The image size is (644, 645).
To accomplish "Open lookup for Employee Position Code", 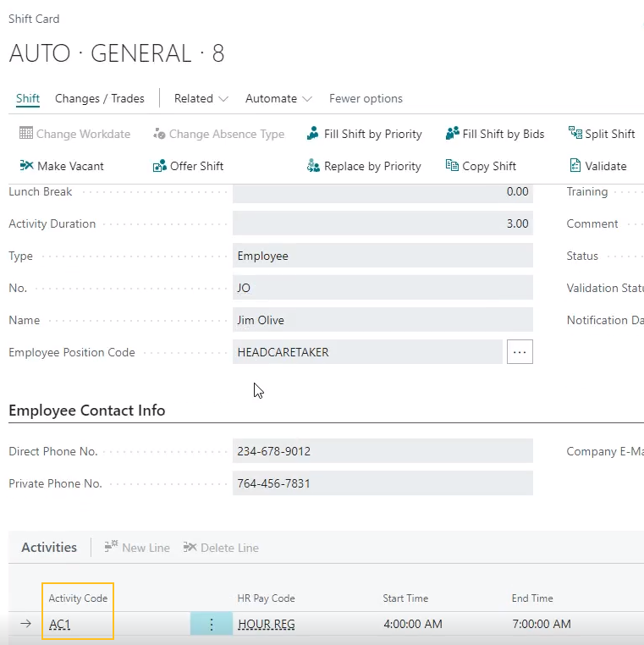I will pyautogui.click(x=520, y=352).
